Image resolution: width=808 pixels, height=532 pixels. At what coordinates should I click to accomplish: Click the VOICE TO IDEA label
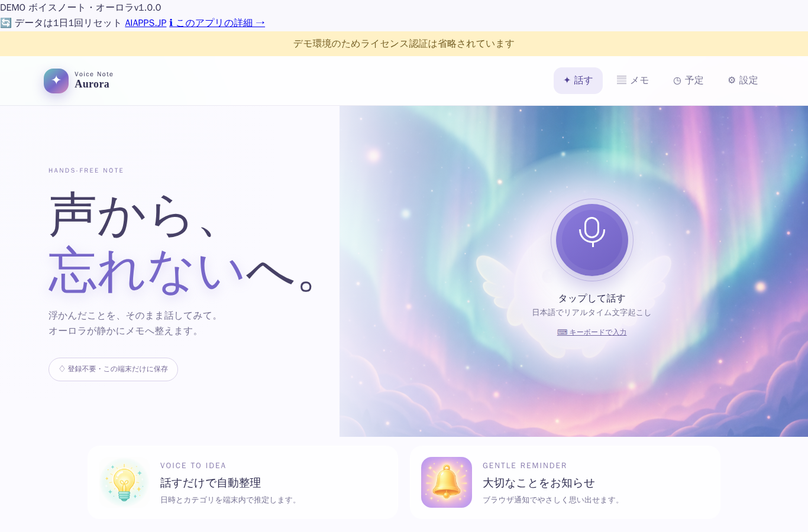point(193,466)
